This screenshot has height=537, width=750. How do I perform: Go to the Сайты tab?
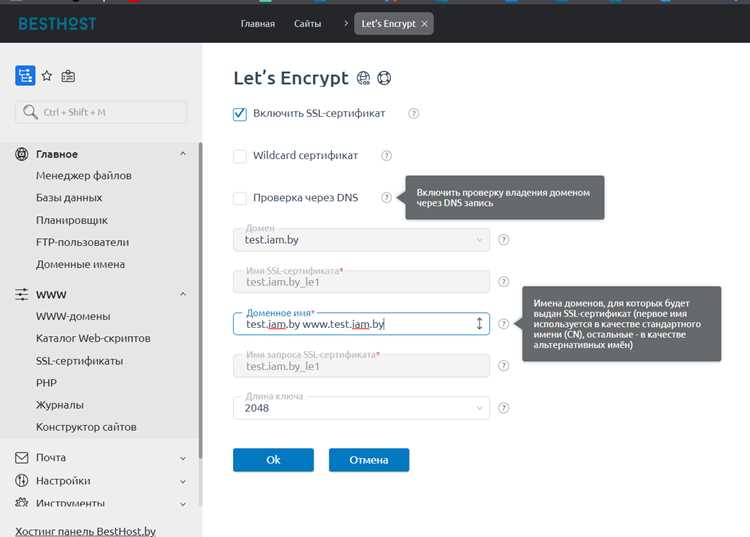[307, 23]
